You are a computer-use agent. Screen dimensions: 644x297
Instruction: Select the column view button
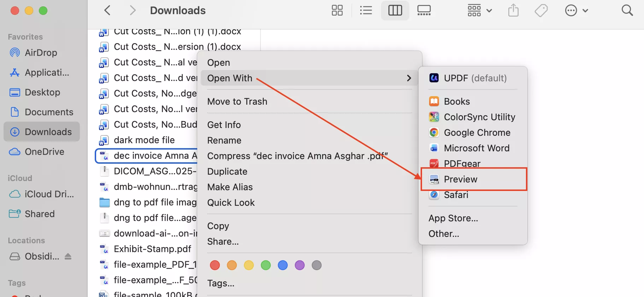pos(395,10)
